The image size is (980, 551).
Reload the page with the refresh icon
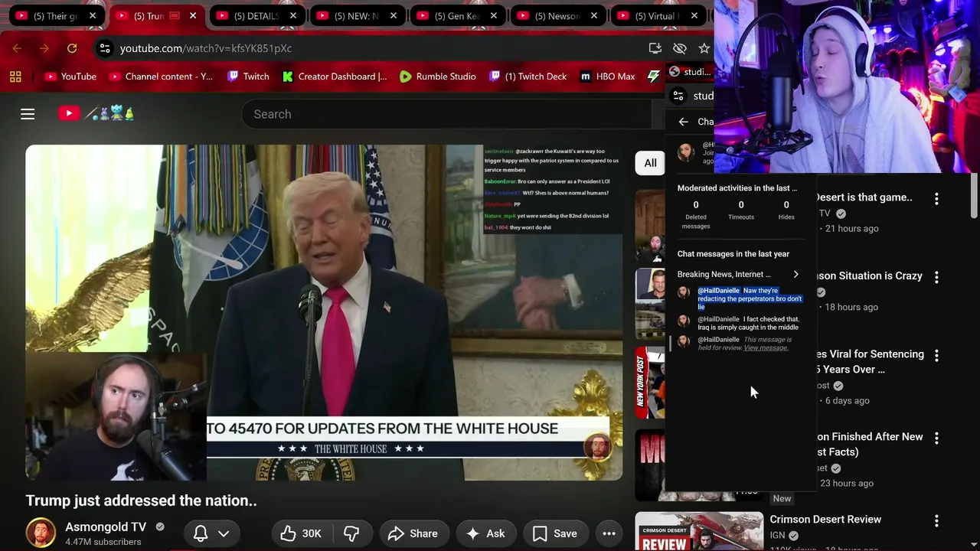click(x=72, y=48)
